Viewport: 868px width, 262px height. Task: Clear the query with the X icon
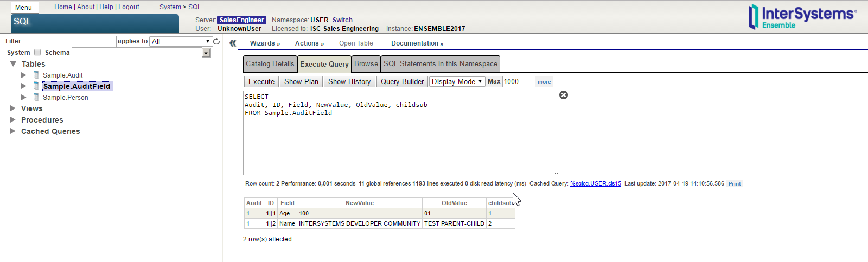(x=564, y=95)
